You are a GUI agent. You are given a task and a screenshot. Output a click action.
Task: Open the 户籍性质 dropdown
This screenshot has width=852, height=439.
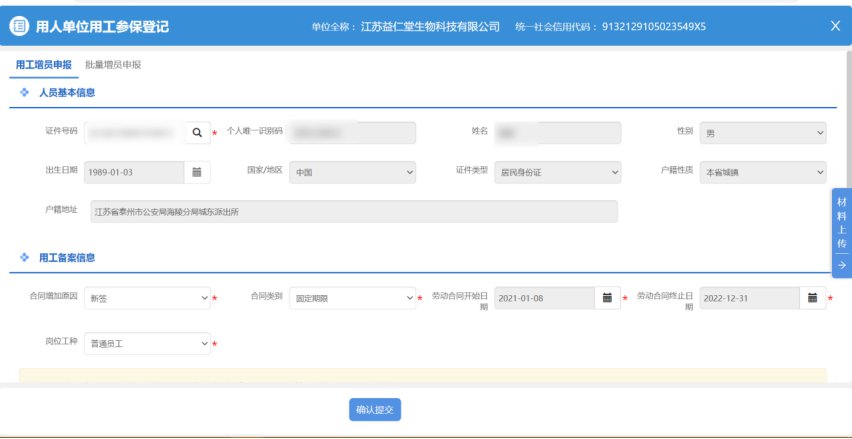(763, 172)
